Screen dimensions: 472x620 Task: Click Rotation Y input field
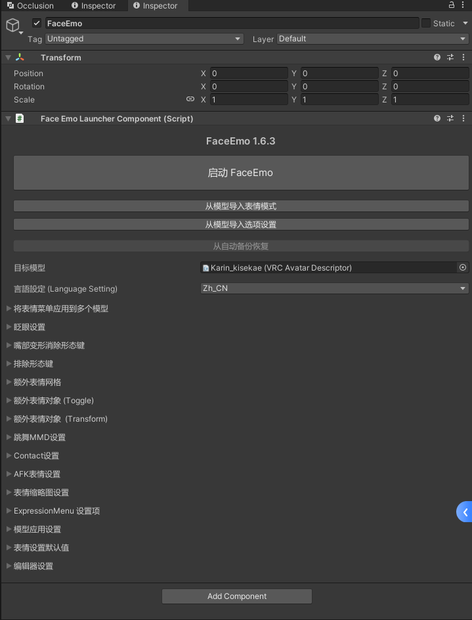click(x=339, y=86)
